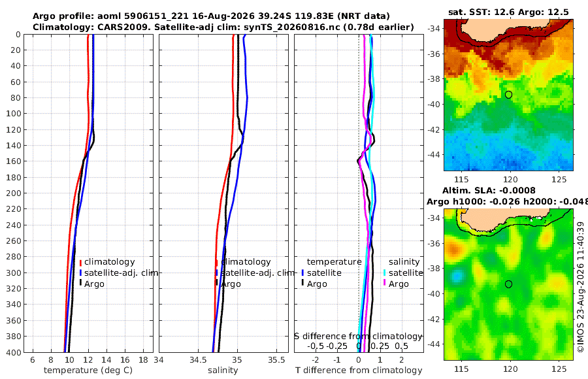Click 'S difference from climatology' label
Screen dimensions: 588x379
point(358,336)
